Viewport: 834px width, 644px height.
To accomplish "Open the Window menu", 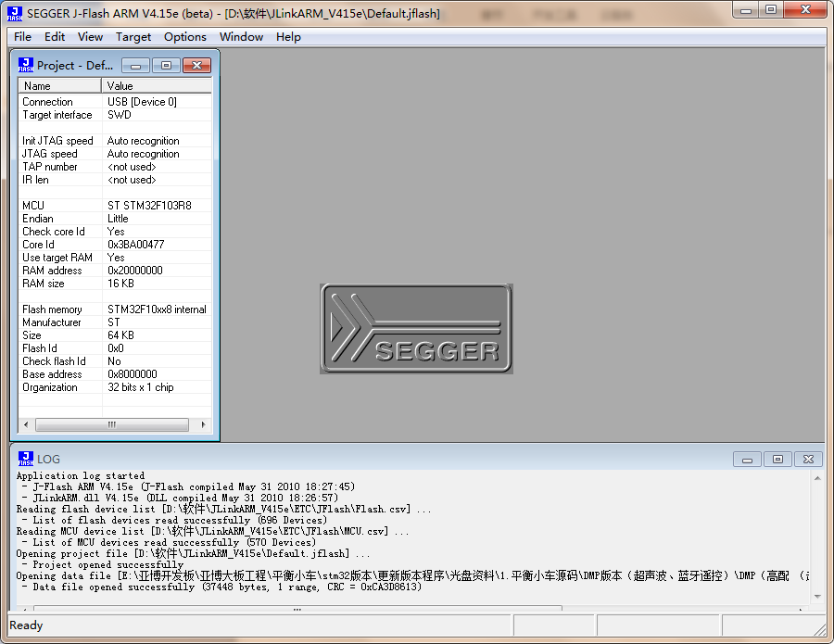I will pyautogui.click(x=241, y=37).
